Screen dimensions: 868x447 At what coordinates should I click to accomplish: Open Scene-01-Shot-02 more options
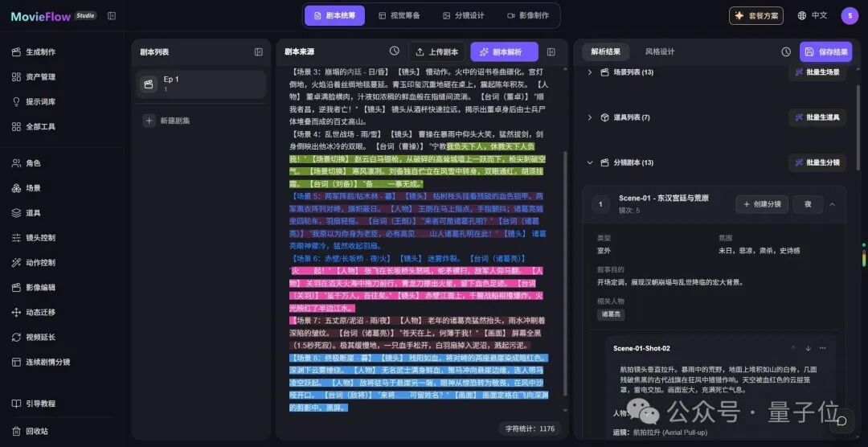point(823,348)
